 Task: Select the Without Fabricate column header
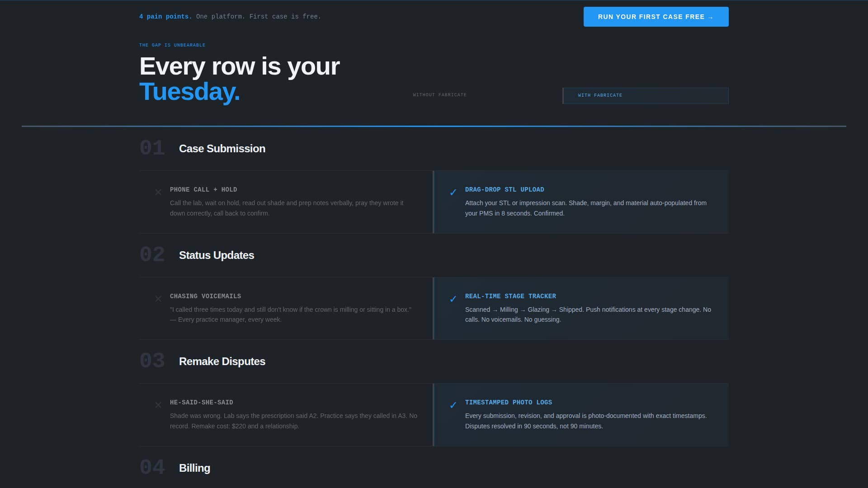pyautogui.click(x=439, y=95)
